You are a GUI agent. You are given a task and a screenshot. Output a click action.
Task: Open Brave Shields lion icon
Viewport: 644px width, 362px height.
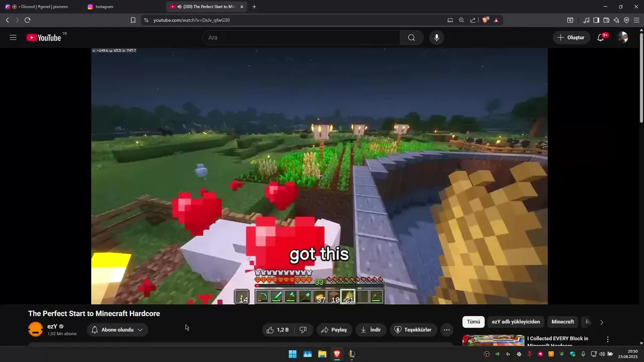click(x=486, y=20)
